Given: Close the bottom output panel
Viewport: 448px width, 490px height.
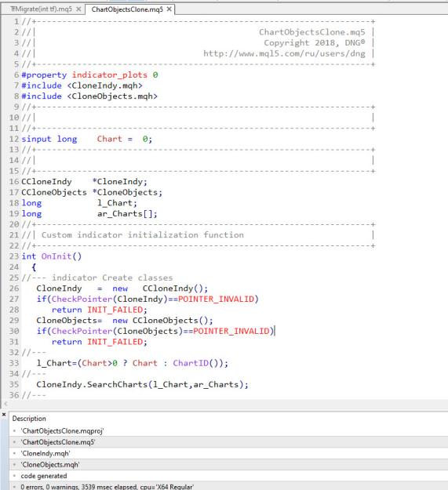Looking at the screenshot, I should (x=4, y=415).
